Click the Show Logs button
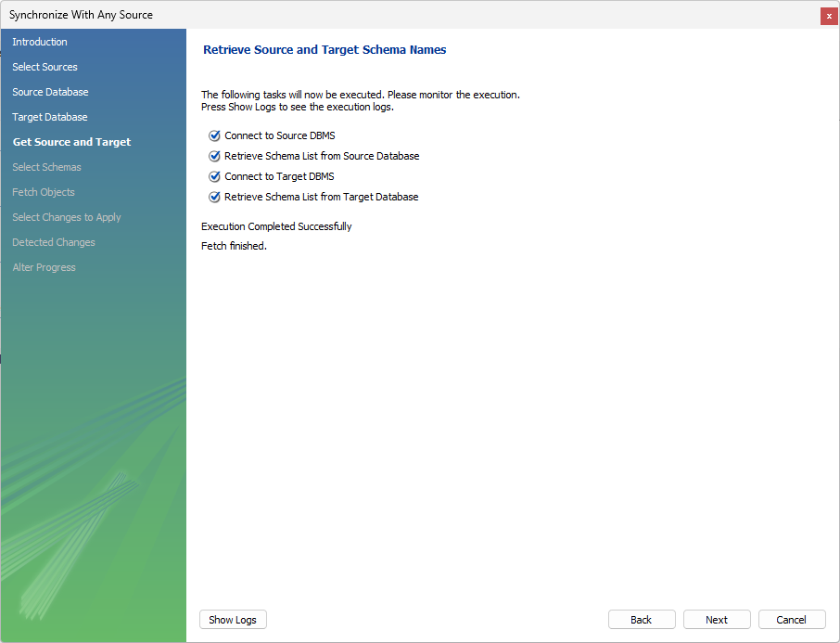 (233, 620)
